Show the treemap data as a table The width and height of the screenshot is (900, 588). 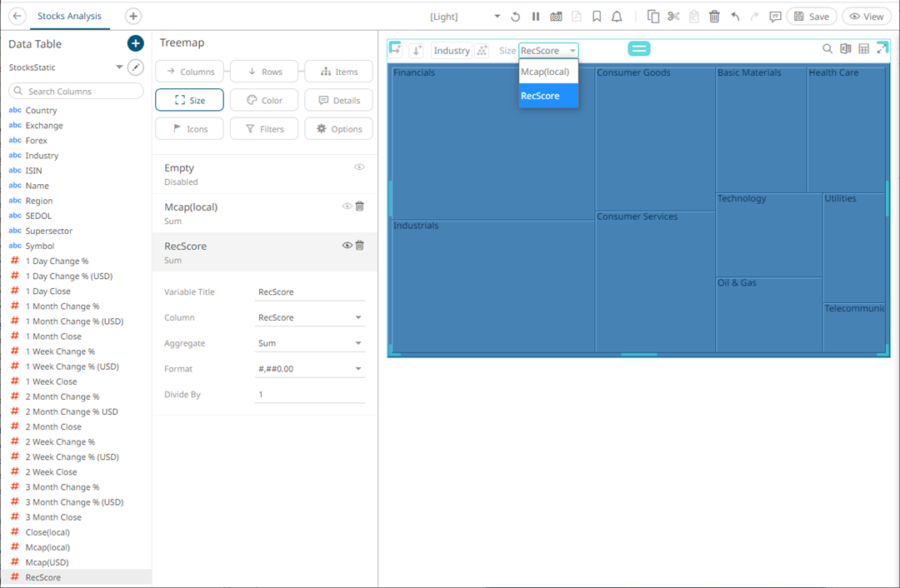pos(864,49)
